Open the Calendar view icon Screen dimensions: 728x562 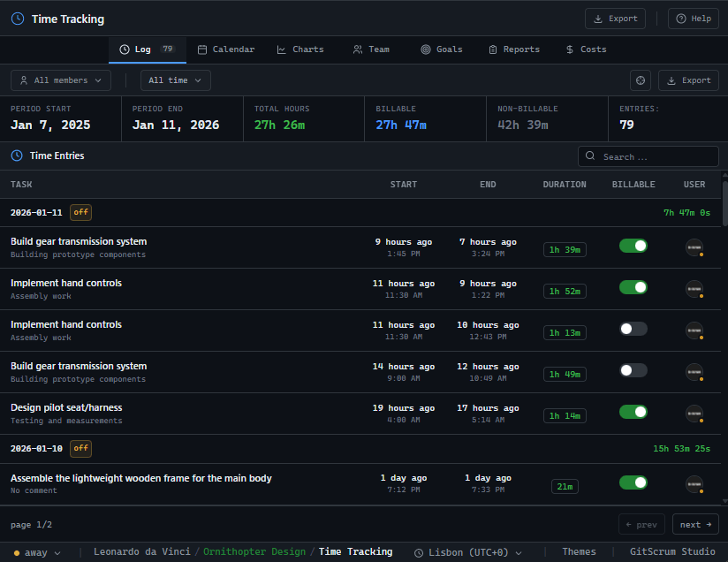tap(201, 49)
